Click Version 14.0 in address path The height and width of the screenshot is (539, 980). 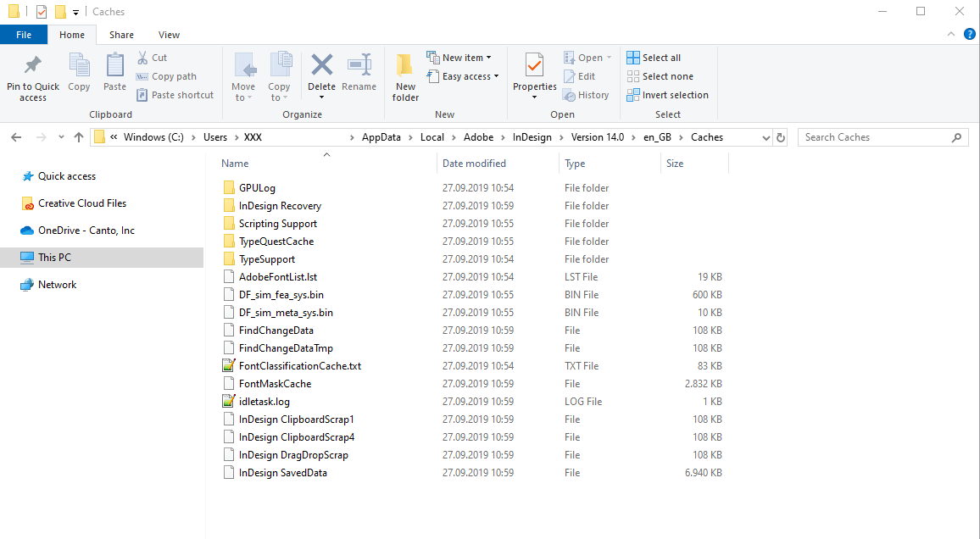click(x=598, y=137)
